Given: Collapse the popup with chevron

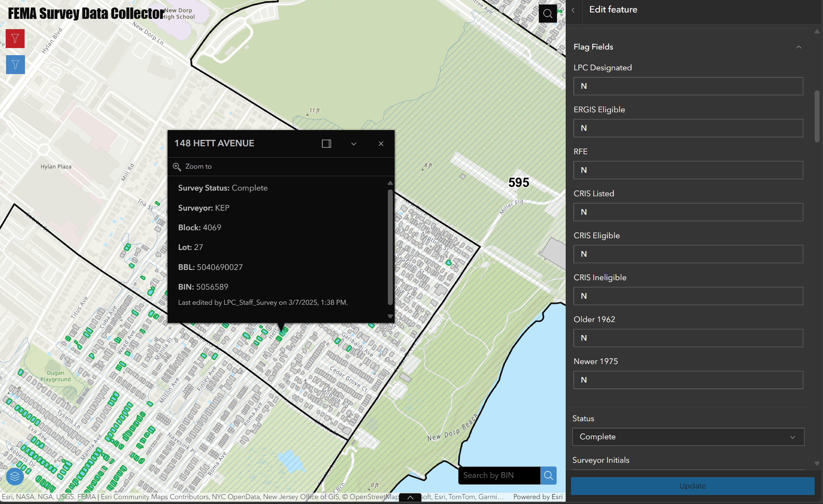Looking at the screenshot, I should coord(353,144).
